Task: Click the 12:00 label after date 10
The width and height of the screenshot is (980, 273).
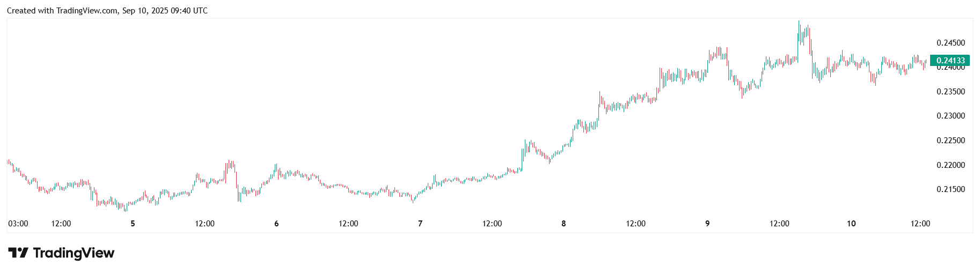Action: tap(920, 224)
